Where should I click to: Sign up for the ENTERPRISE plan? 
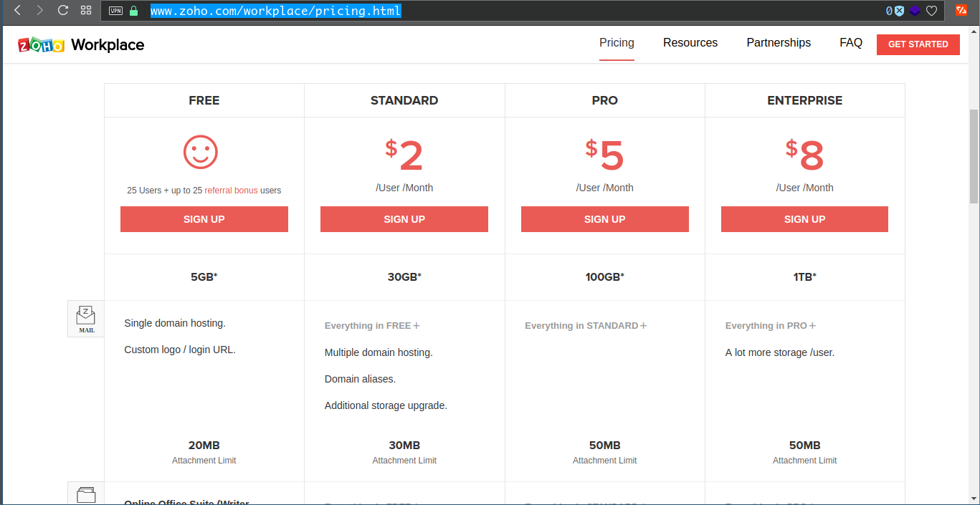(804, 219)
